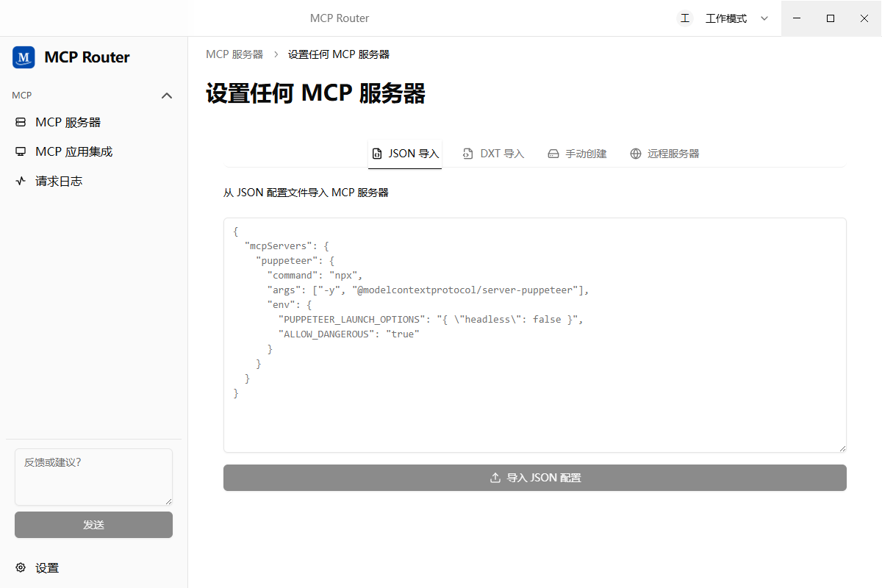The width and height of the screenshot is (882, 588).
Task: Click inside the JSON configuration text area
Action: tap(535, 334)
